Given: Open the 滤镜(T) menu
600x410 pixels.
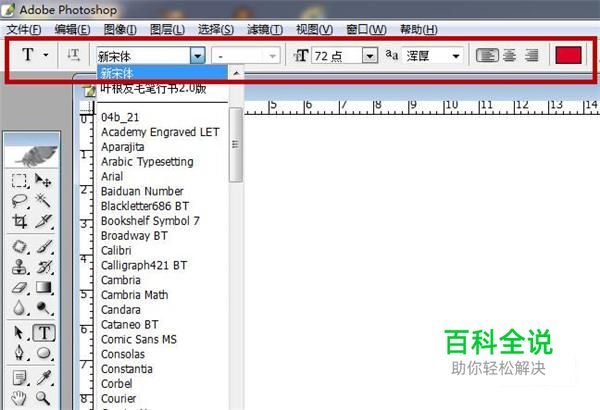Looking at the screenshot, I should click(x=265, y=29).
